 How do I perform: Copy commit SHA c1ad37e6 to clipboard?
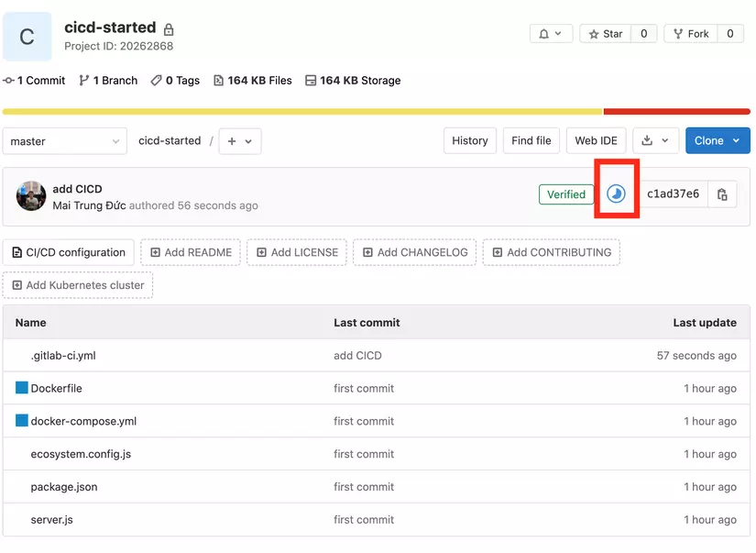[721, 194]
